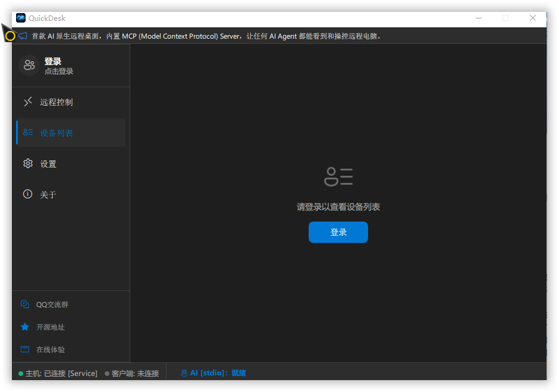Screen dimensions: 559x392
Task: Click the MCP Server announcement banner text
Action: pos(206,36)
